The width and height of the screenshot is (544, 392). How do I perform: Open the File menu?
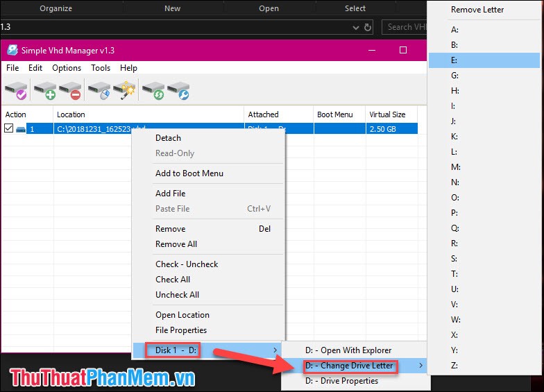(12, 68)
